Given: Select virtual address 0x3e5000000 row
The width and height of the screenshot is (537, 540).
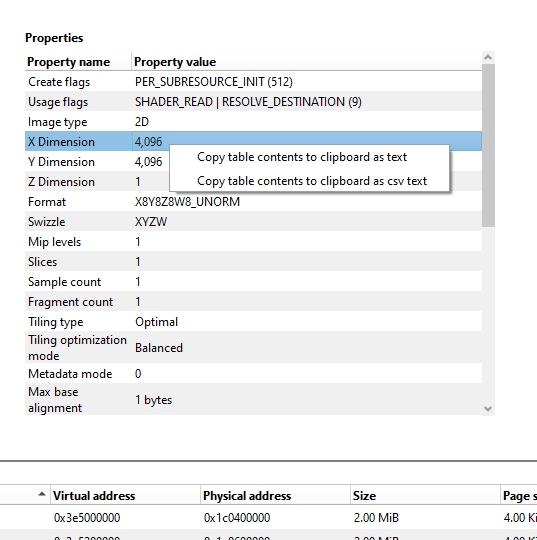Looking at the screenshot, I should point(268,517).
